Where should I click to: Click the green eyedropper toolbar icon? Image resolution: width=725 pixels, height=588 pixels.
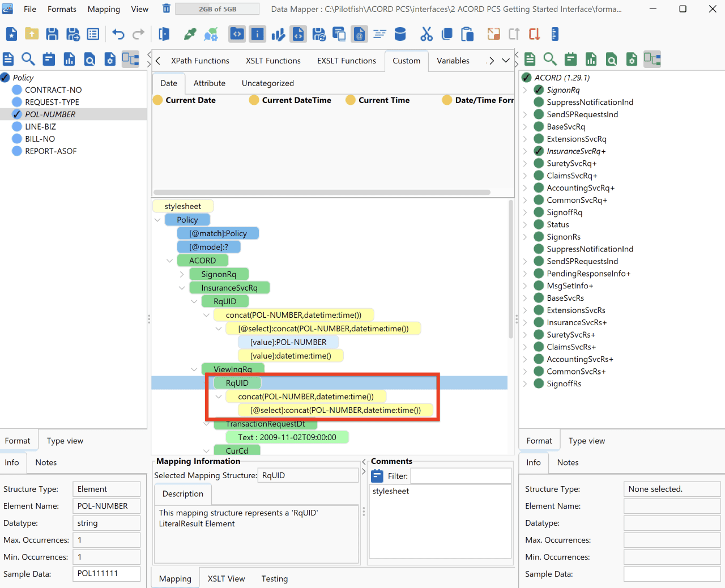(190, 34)
